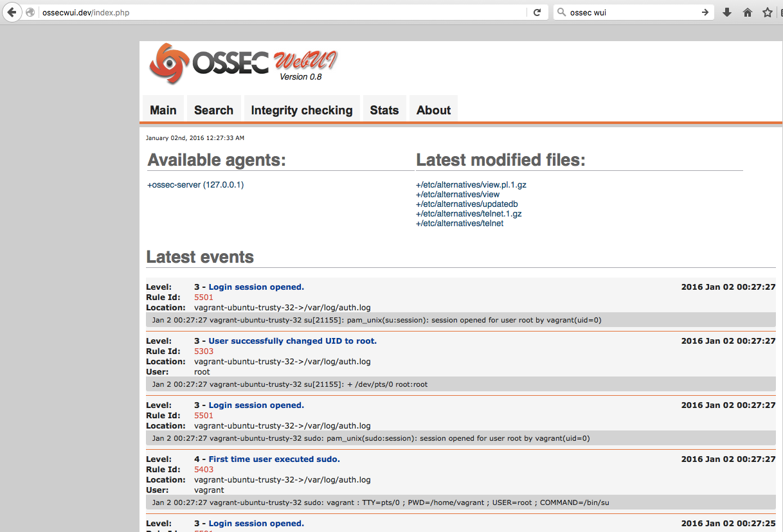Click the browser back navigation arrow
Image resolution: width=783 pixels, height=532 pixels.
(12, 12)
